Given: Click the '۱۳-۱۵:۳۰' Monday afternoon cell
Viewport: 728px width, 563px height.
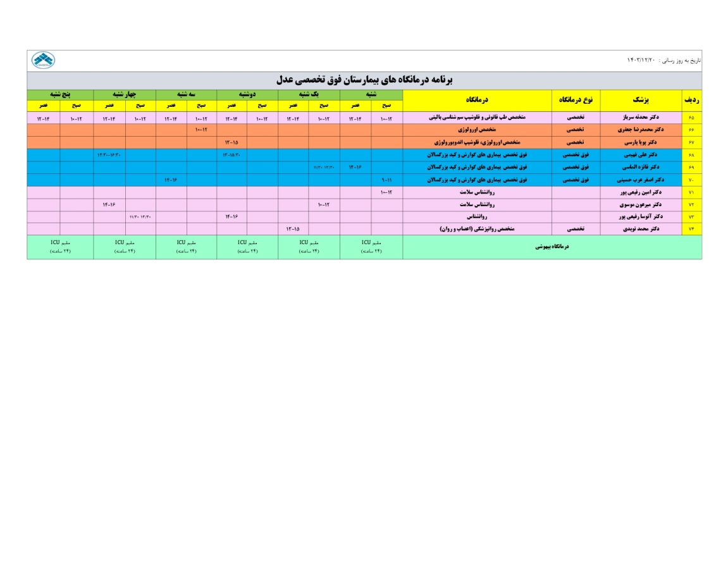Looking at the screenshot, I should coord(231,155).
